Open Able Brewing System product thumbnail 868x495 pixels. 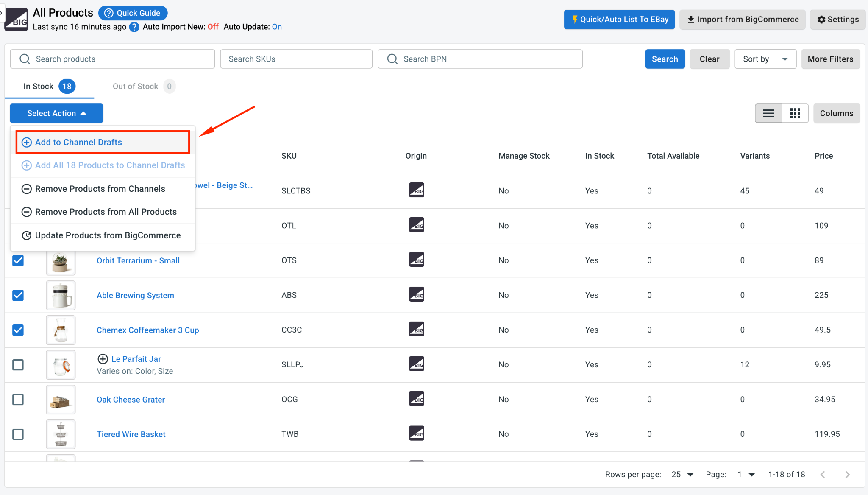click(x=61, y=295)
